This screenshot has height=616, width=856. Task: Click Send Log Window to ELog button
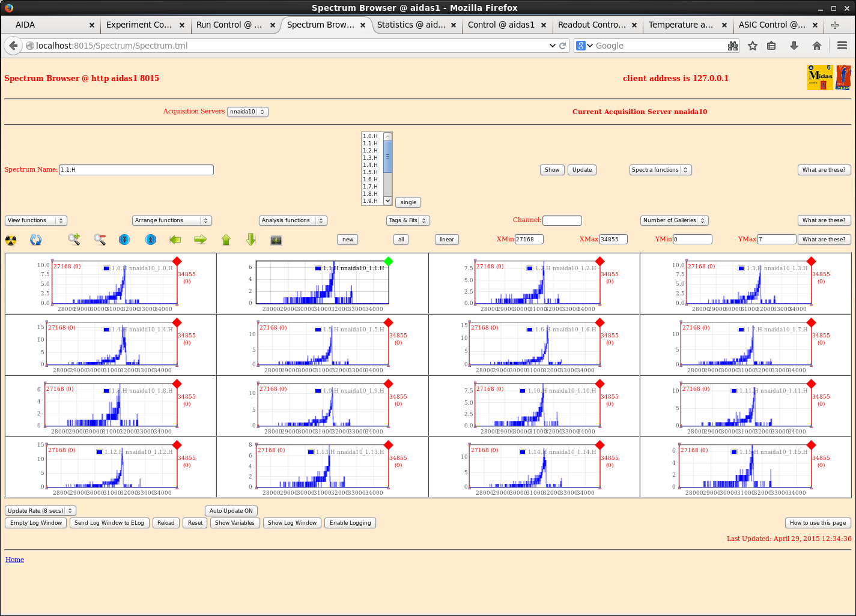click(x=109, y=523)
